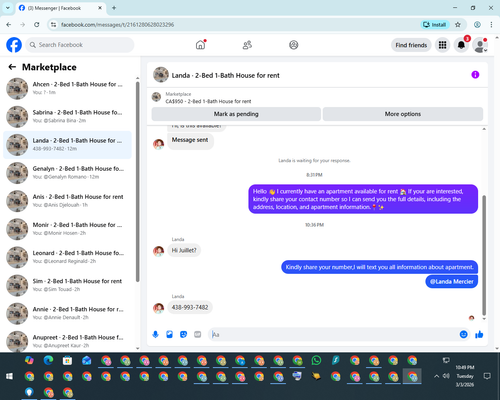The height and width of the screenshot is (400, 500).
Task: Go back in browser
Action: tap(9, 25)
